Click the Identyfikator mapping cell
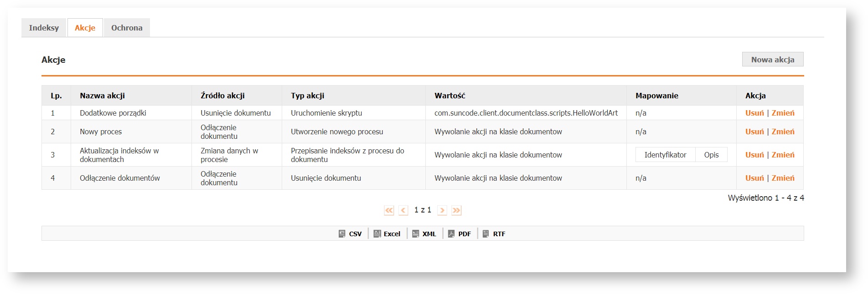 click(x=665, y=155)
